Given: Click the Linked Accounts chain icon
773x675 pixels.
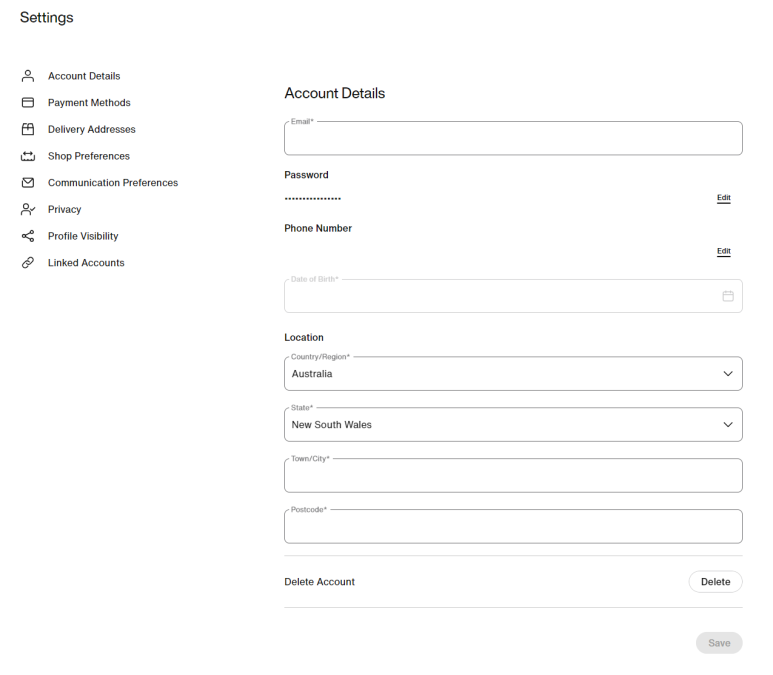Looking at the screenshot, I should click(28, 263).
